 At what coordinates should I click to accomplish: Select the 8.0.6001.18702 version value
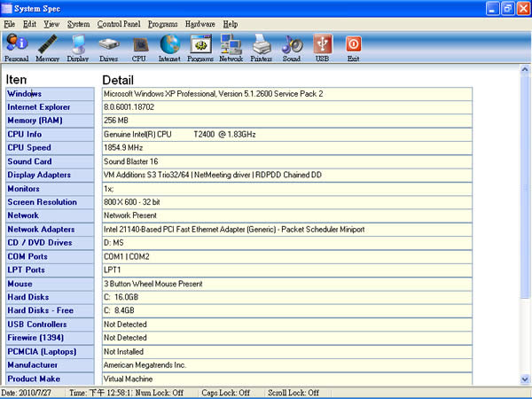coord(287,107)
